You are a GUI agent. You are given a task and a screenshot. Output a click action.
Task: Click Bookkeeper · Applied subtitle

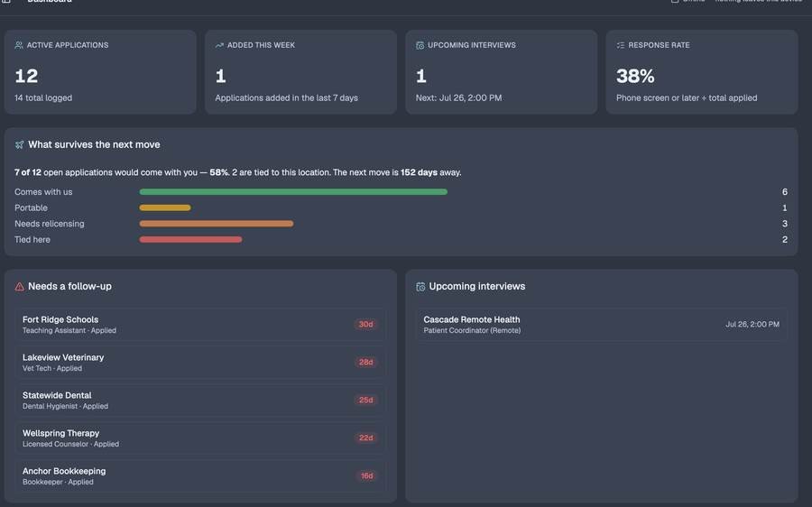point(58,482)
